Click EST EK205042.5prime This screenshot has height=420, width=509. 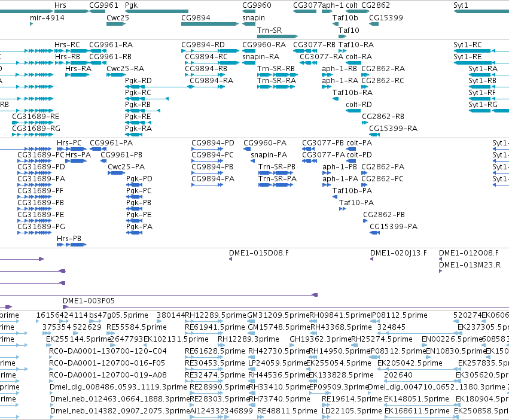[x=410, y=363]
